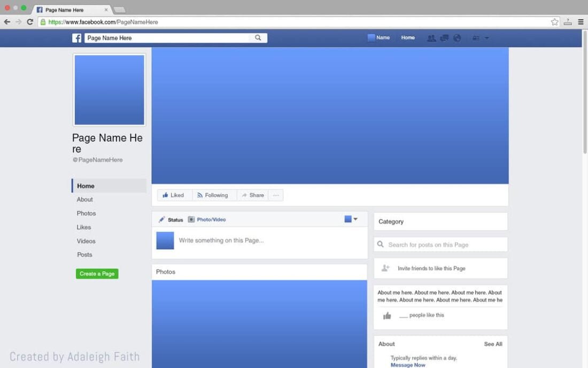The height and width of the screenshot is (368, 588).
Task: Click the green Create a Page button
Action: (x=97, y=273)
